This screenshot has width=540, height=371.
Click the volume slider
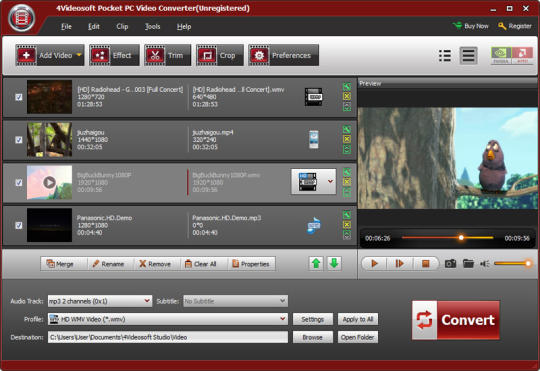513,264
